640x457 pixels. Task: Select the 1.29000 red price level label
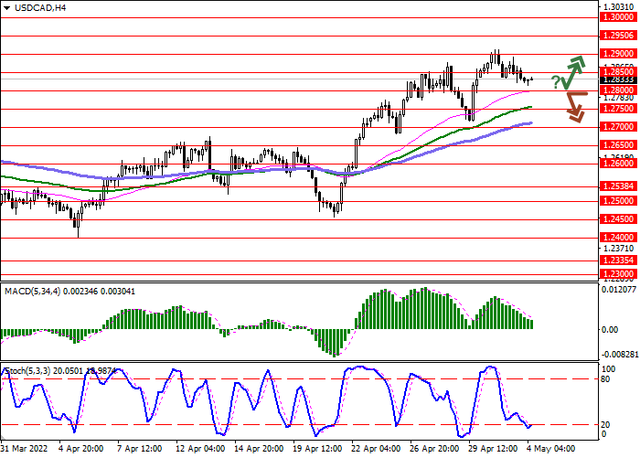pos(618,54)
